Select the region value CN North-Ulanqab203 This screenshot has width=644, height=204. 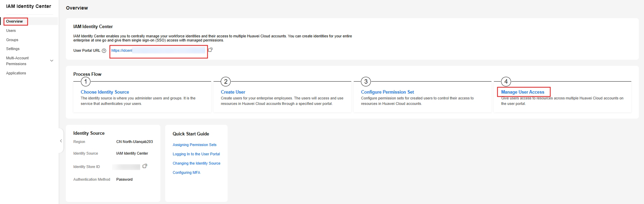[135, 142]
